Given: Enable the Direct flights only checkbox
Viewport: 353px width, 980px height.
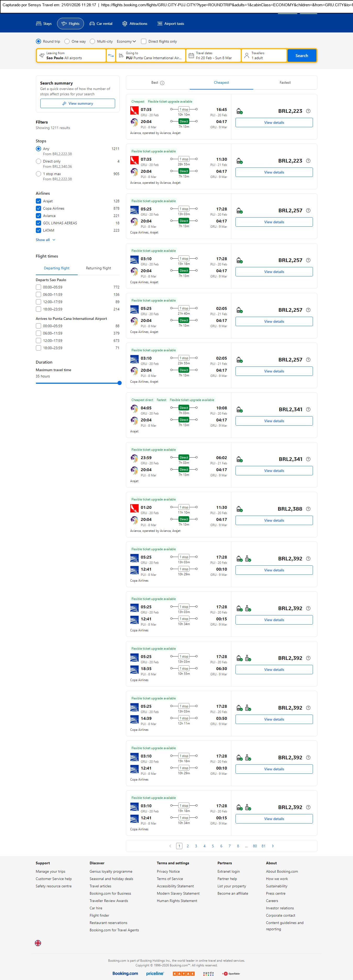Looking at the screenshot, I should pos(144,41).
